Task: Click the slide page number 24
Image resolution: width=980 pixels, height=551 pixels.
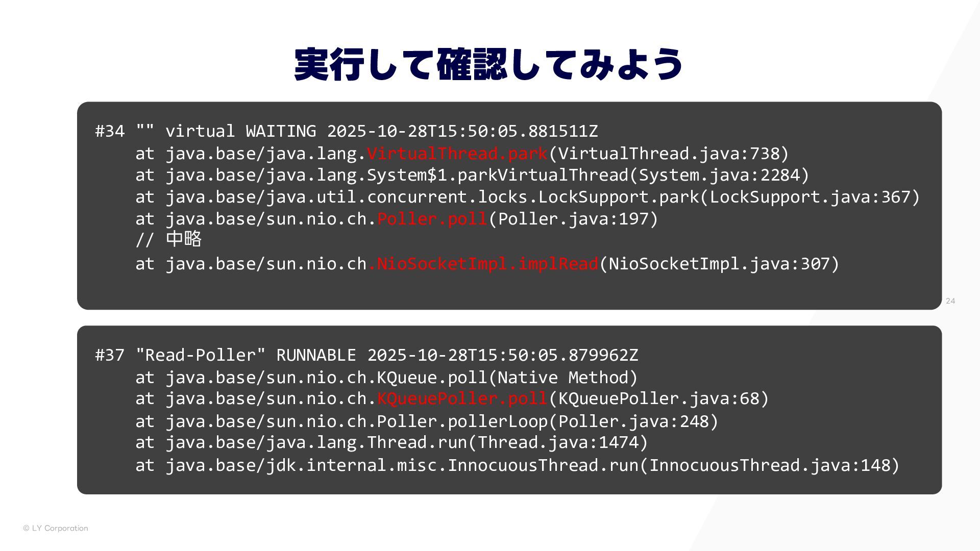Action: click(950, 301)
